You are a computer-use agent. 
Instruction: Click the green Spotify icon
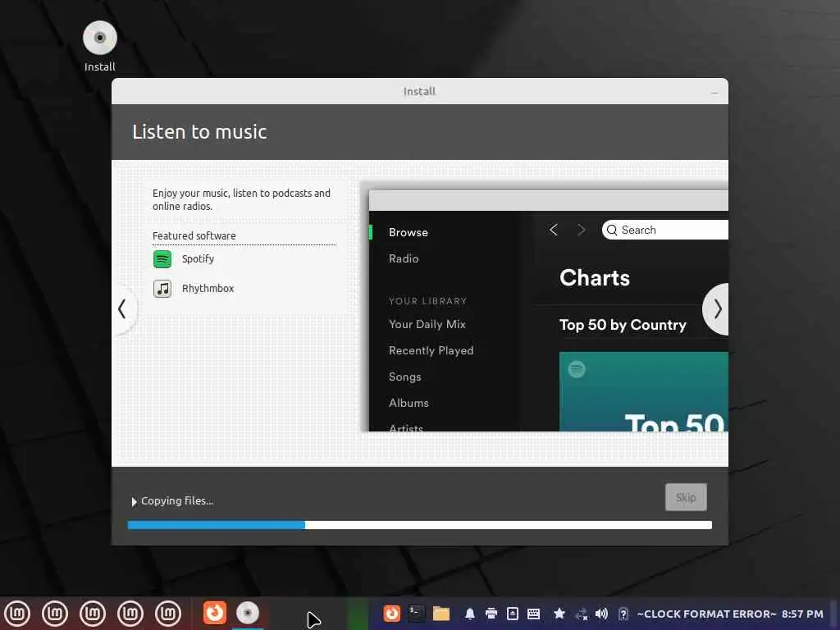(162, 259)
